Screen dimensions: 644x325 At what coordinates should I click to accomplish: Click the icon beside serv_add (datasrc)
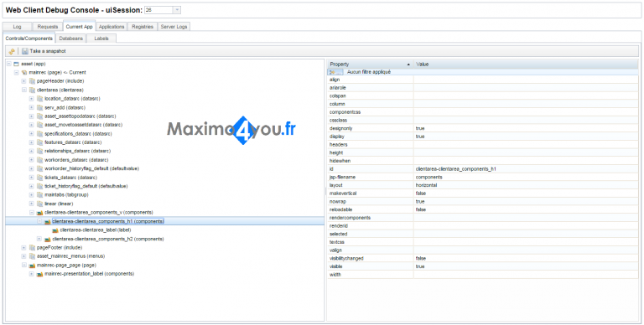point(40,107)
